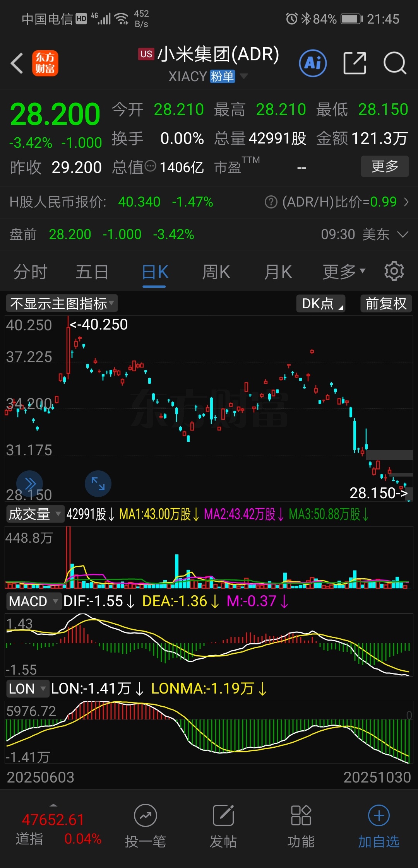Viewport: 418px width, 868px height.
Task: Open the DK点 selector
Action: 321,304
